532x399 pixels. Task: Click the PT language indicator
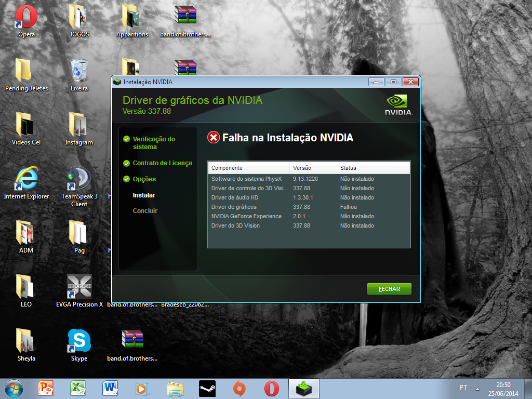463,388
